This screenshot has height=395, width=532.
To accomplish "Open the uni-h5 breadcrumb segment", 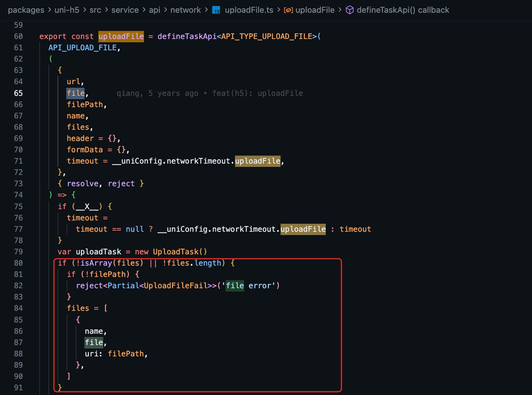I will 67,10.
